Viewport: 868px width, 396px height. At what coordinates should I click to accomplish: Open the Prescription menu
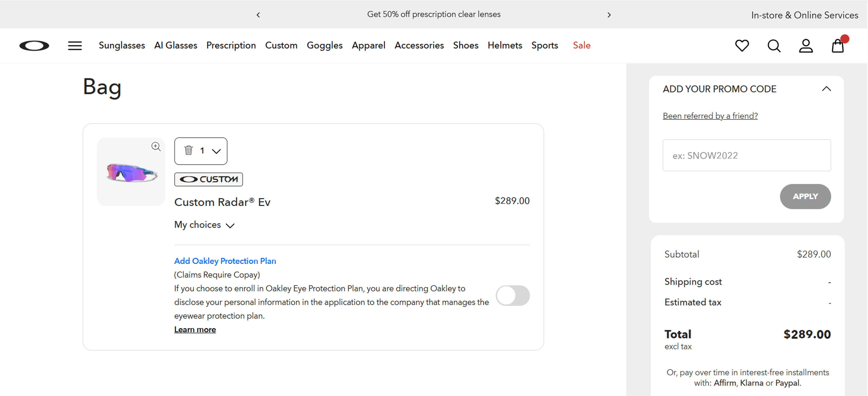pyautogui.click(x=231, y=45)
